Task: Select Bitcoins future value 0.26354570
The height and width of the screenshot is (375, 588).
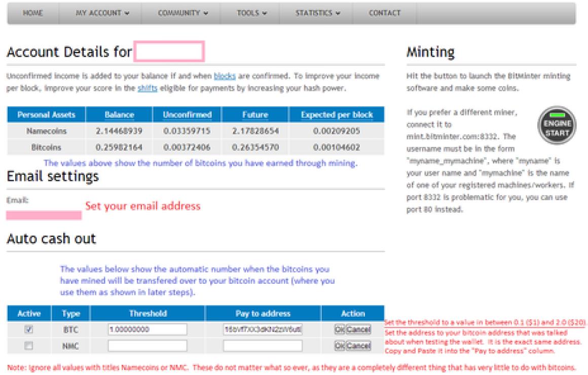Action: pyautogui.click(x=255, y=147)
